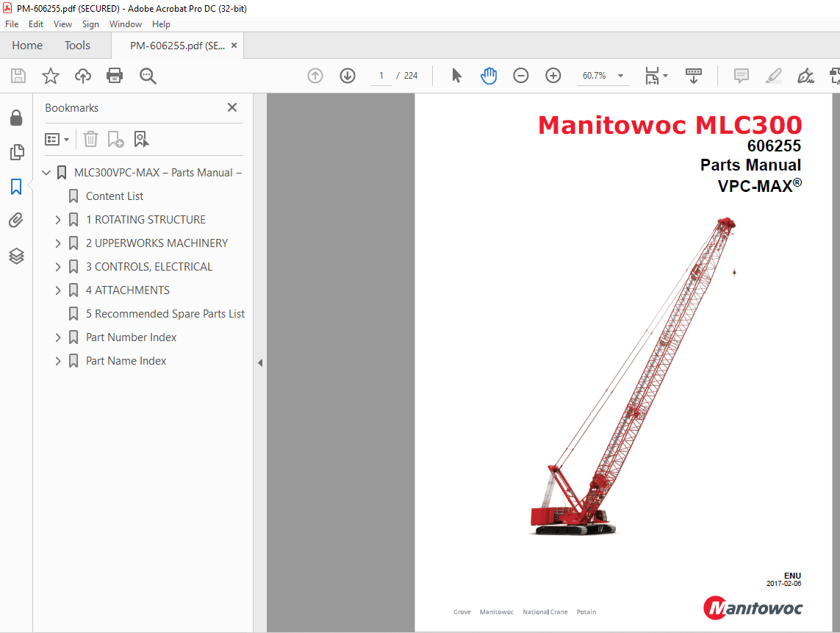Click the Save file icon
The width and height of the screenshot is (840, 633).
click(18, 76)
